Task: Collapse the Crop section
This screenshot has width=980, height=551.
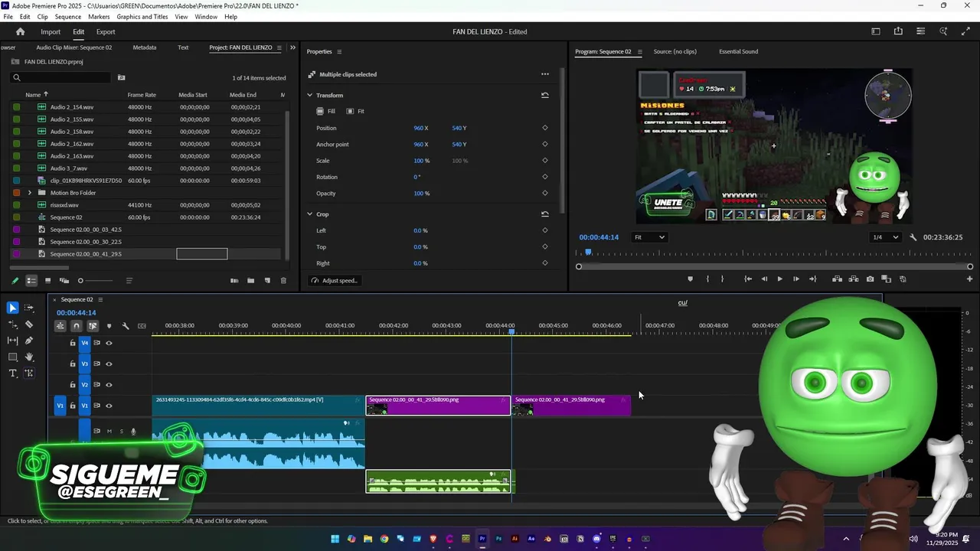Action: click(310, 214)
